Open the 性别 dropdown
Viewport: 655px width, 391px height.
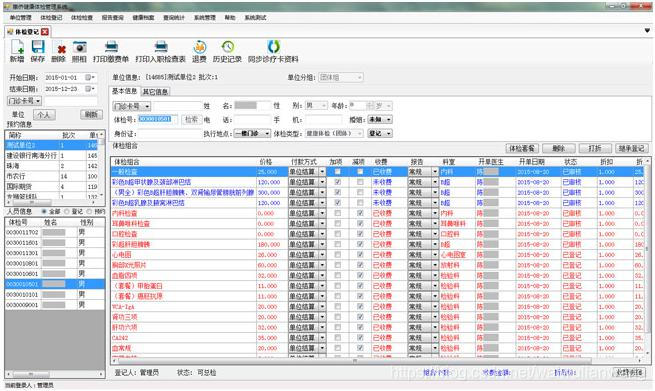click(x=316, y=106)
